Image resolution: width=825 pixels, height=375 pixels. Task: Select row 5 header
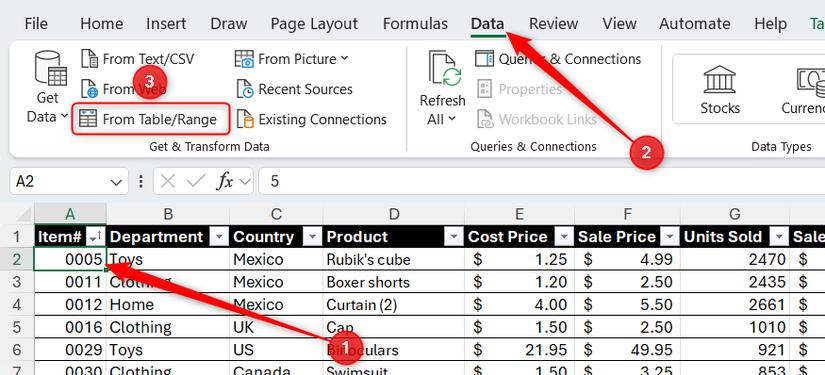click(x=17, y=327)
